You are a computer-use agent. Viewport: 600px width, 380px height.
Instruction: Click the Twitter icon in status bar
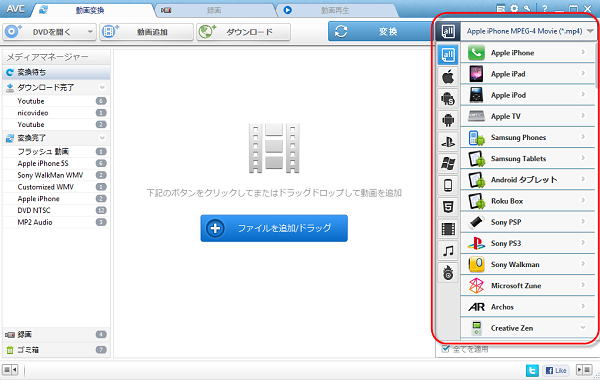(x=532, y=370)
